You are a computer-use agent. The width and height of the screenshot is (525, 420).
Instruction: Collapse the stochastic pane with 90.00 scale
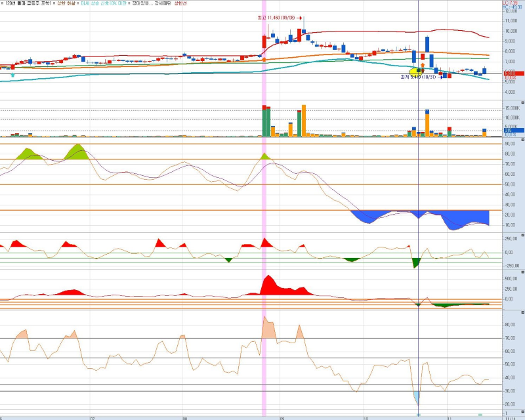pos(522,140)
